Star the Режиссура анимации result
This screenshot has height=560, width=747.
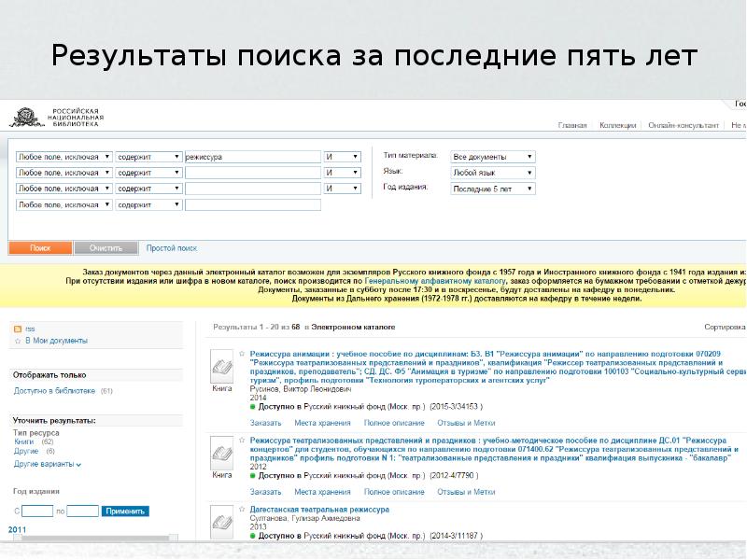coord(243,355)
